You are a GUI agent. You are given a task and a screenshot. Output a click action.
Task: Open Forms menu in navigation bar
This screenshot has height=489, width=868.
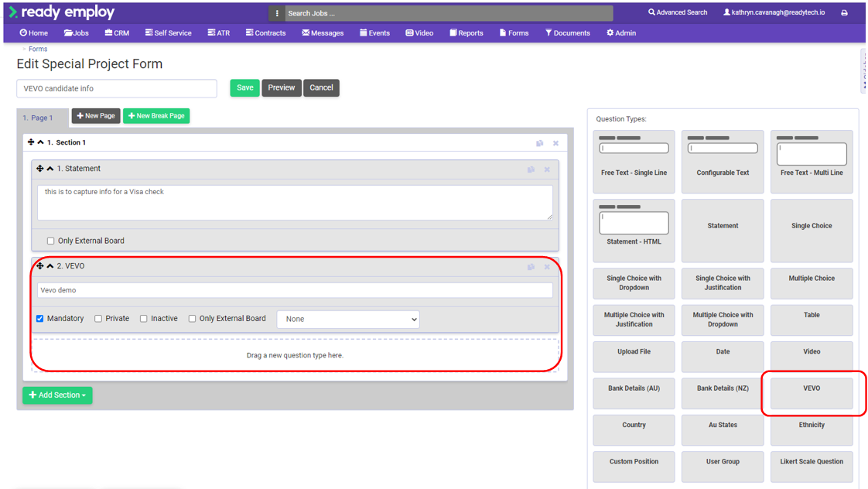pyautogui.click(x=514, y=32)
